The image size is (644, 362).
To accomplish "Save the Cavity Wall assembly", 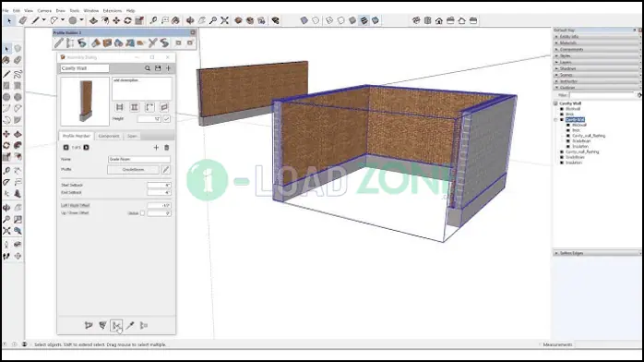I will pyautogui.click(x=158, y=68).
